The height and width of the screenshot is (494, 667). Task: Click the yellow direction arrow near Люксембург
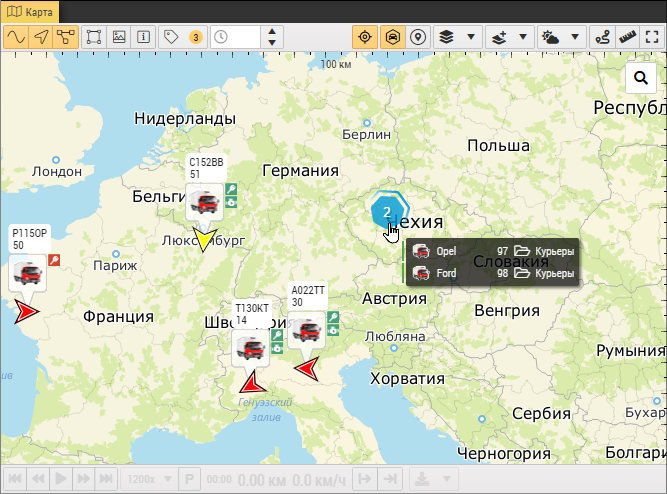[204, 239]
